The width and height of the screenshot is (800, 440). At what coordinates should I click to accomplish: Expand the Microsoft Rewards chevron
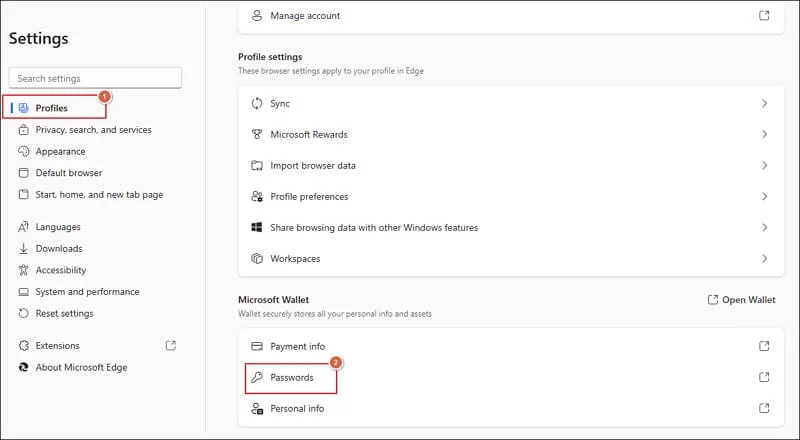[764, 134]
